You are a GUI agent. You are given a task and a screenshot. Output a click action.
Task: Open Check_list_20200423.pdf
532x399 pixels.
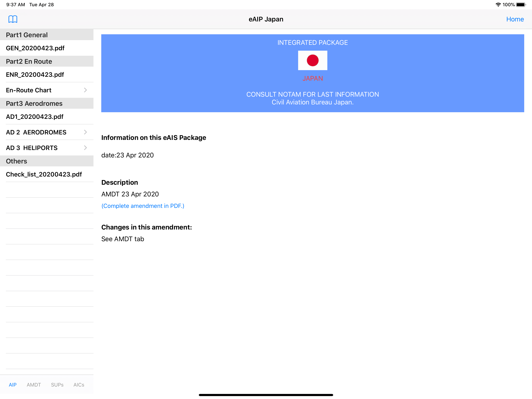click(x=47, y=175)
